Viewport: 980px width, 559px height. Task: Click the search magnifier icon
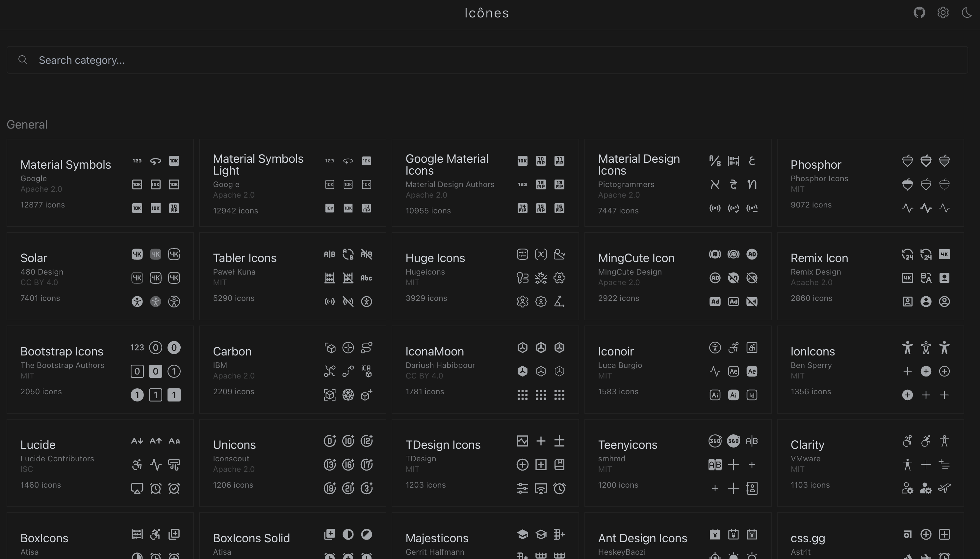(x=23, y=60)
